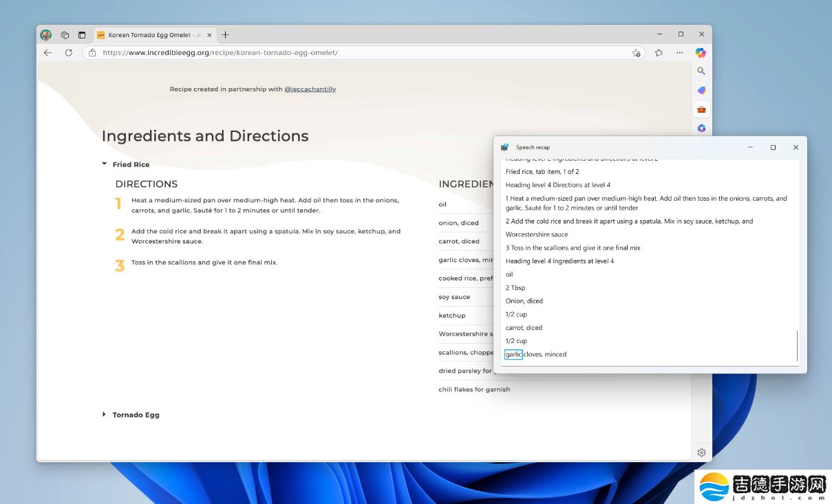Refresh the recipe page
832x504 pixels.
70,52
